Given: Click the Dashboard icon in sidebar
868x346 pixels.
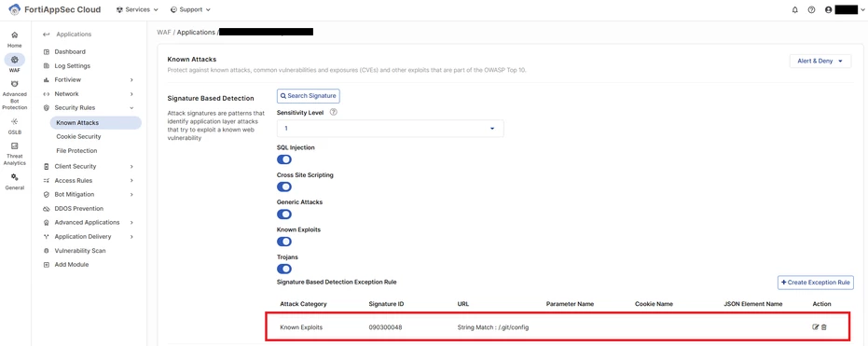Looking at the screenshot, I should (x=47, y=51).
